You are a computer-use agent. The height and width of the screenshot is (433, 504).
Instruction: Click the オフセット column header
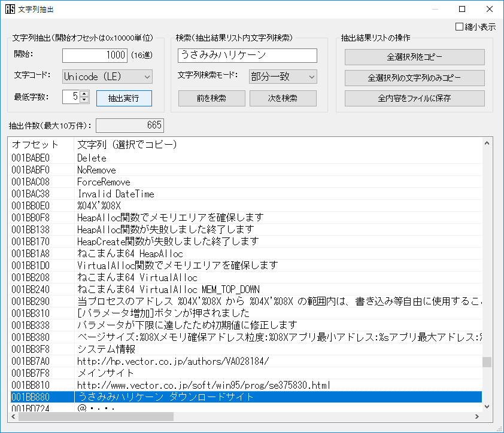tap(42, 145)
